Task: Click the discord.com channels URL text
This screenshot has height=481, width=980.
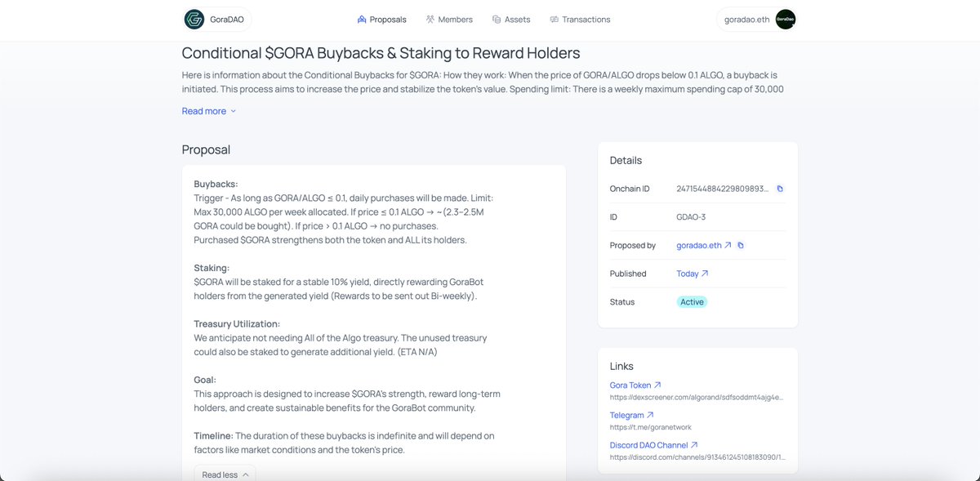Action: [697, 457]
